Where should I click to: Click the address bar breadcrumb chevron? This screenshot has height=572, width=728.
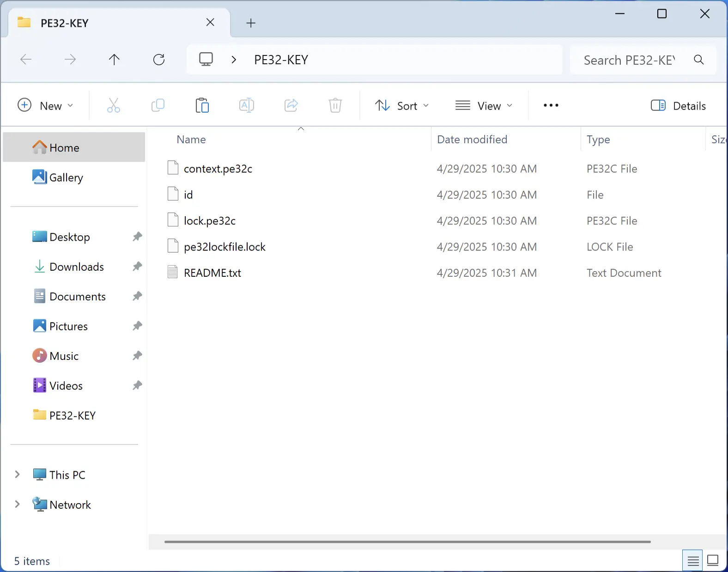(x=234, y=60)
